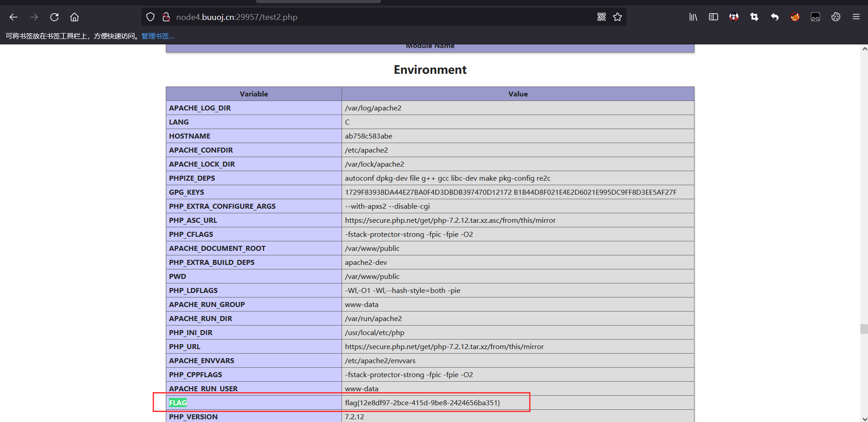This screenshot has height=422, width=868.
Task: Click the Value column header
Action: (518, 94)
